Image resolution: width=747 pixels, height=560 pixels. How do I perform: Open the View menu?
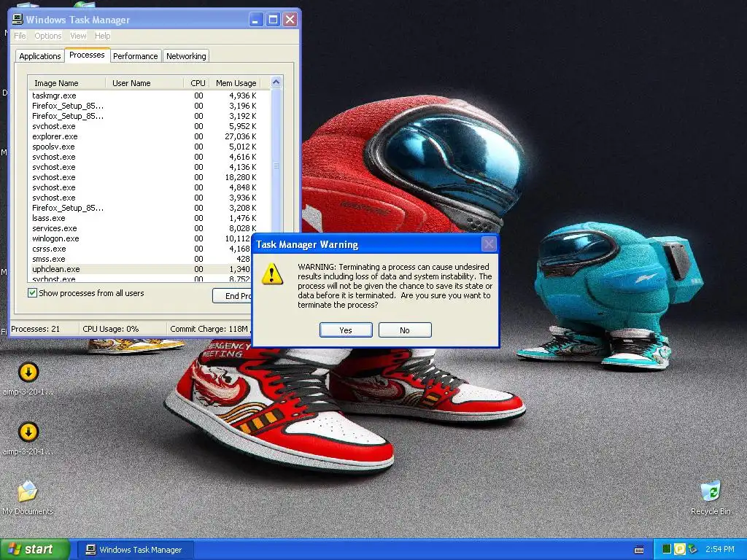78,36
